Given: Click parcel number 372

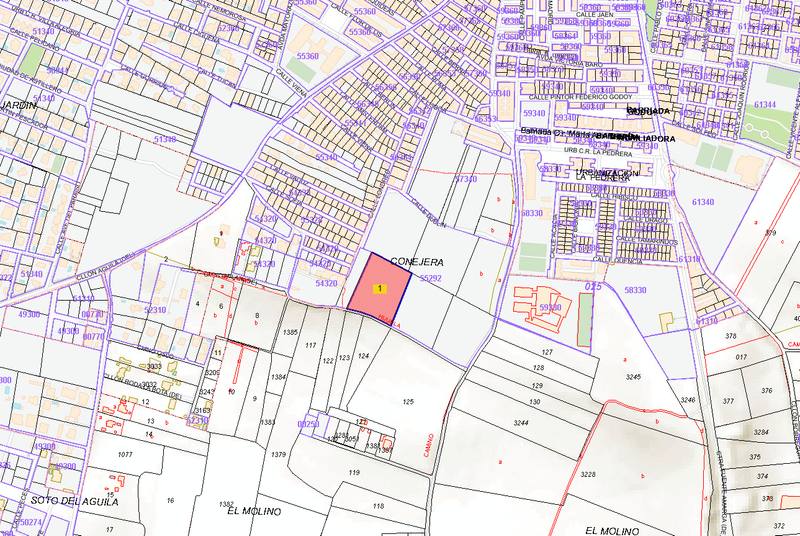Looking at the screenshot, I should (779, 526).
